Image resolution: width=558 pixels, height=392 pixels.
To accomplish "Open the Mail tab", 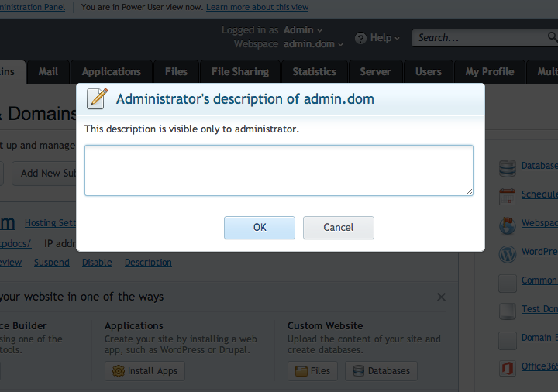I will point(48,72).
